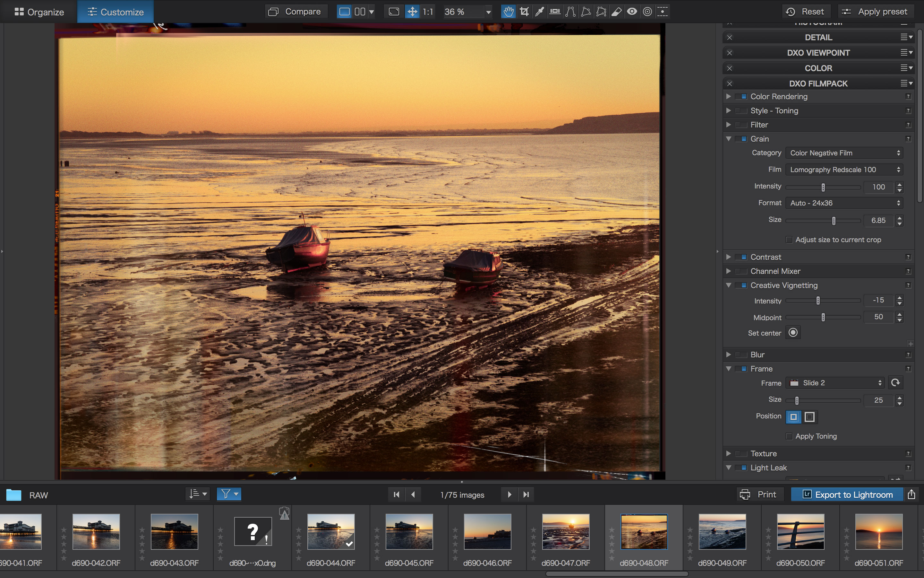
Task: Expand the Color Rendering section
Action: tap(729, 96)
